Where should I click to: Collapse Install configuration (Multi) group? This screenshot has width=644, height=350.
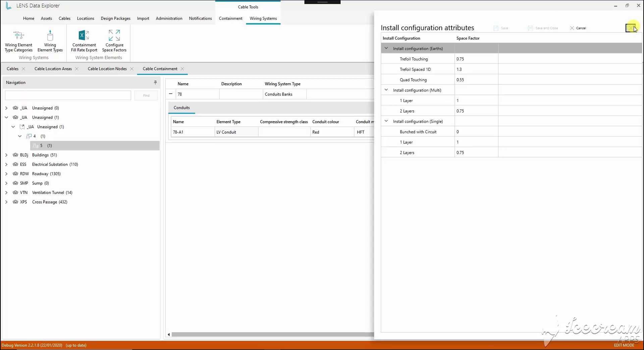[386, 90]
